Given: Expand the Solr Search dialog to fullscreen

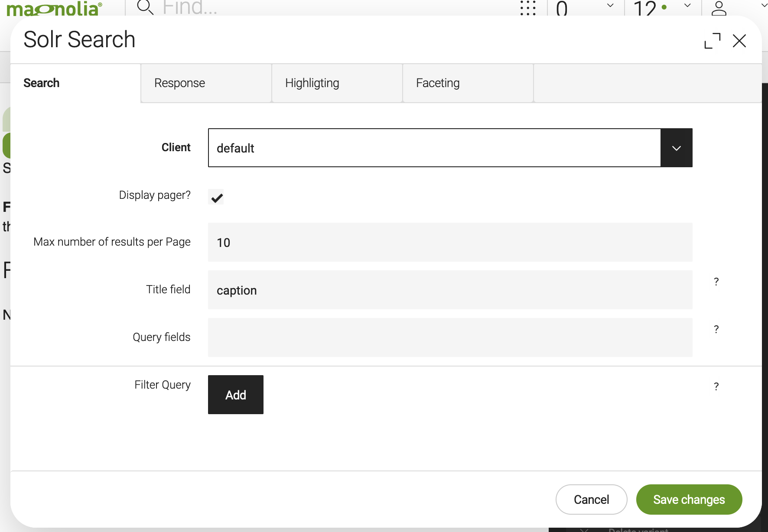Looking at the screenshot, I should pyautogui.click(x=713, y=41).
